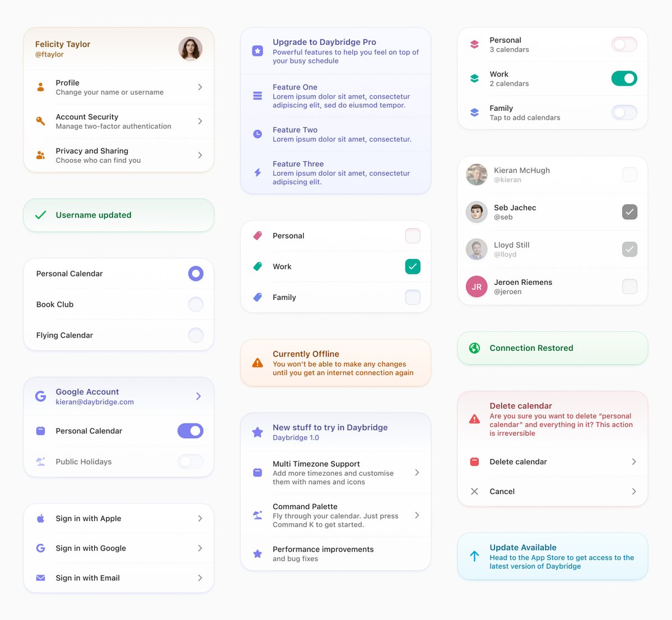672x620 pixels.
Task: Click the Apple logo icon
Action: point(40,519)
